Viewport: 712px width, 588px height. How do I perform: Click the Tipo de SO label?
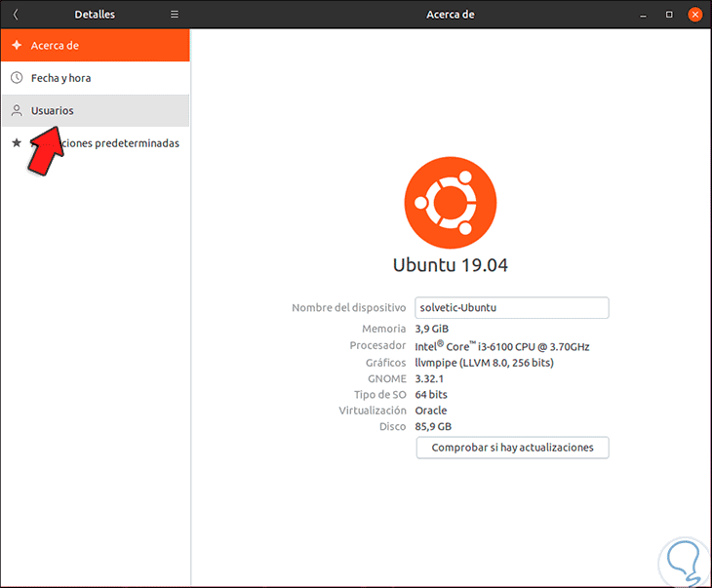tap(380, 395)
